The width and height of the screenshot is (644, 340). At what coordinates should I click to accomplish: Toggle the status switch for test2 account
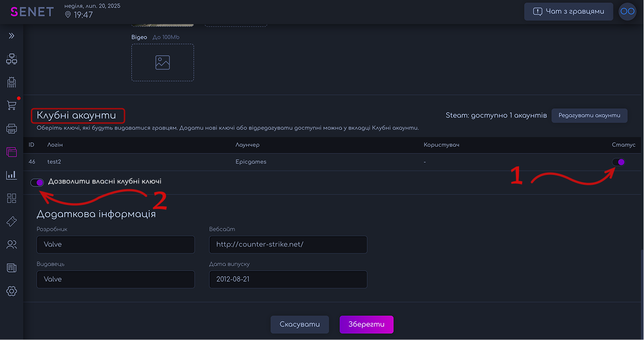pyautogui.click(x=619, y=162)
